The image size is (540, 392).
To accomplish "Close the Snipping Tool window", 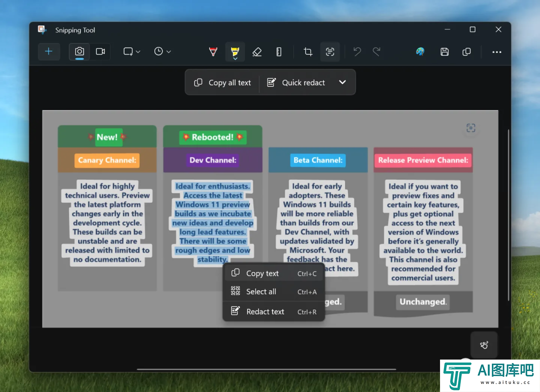I will 498,29.
